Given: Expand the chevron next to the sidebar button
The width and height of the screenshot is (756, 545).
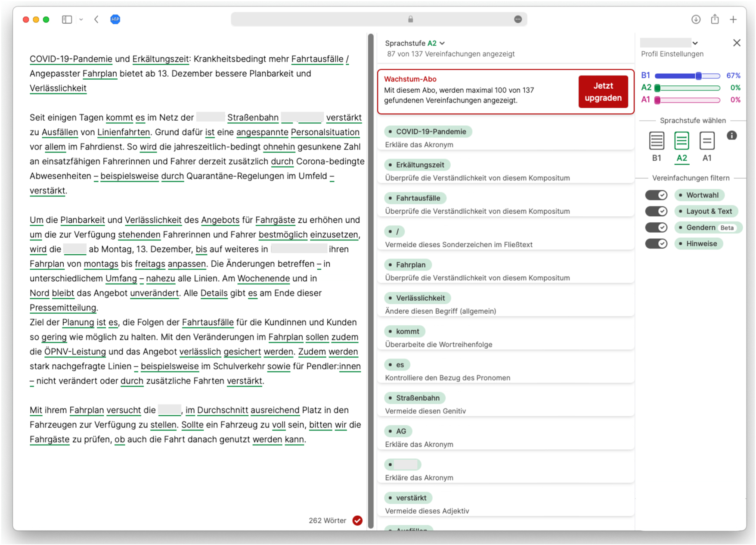Looking at the screenshot, I should (x=81, y=19).
